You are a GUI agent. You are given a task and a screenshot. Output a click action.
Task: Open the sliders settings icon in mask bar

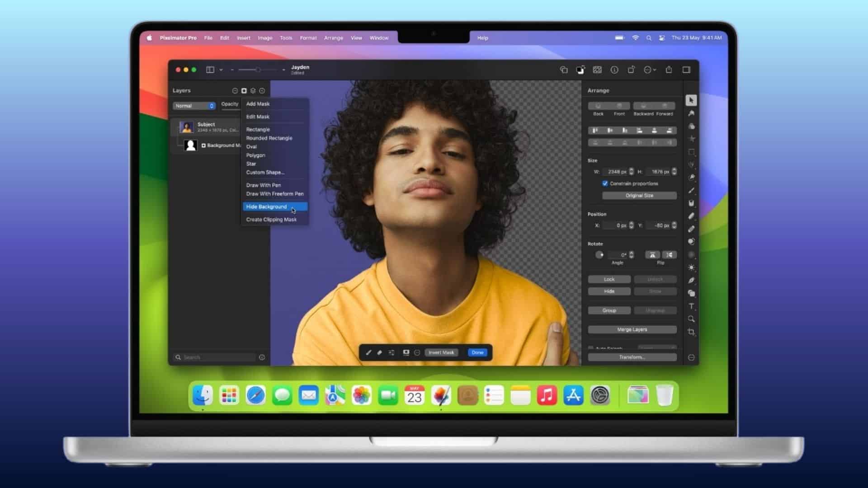tap(392, 352)
